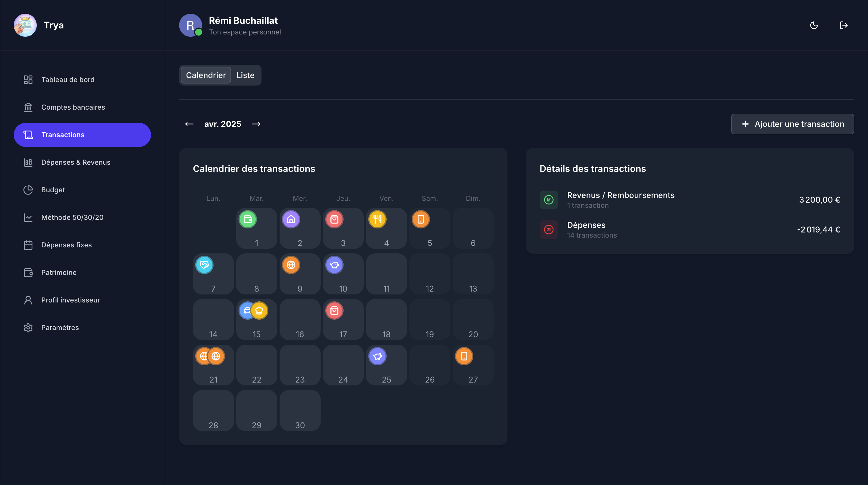
Task: Click the logout icon in the top right
Action: click(x=843, y=25)
